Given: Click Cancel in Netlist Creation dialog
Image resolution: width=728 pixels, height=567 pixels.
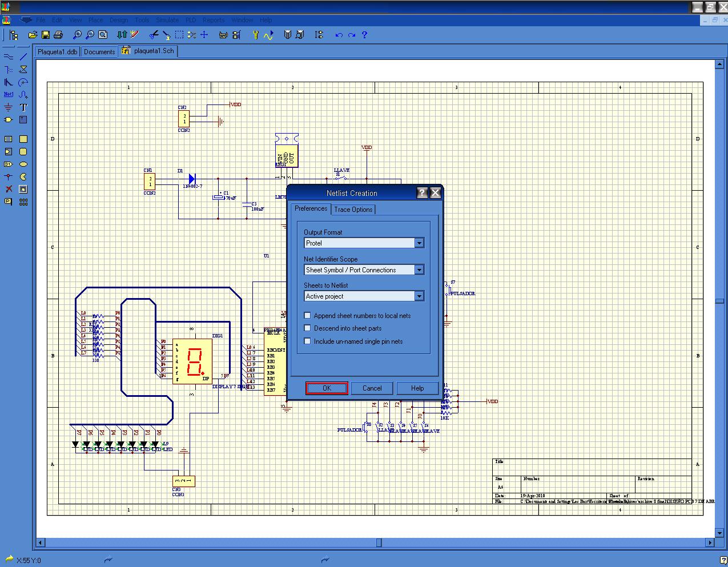Looking at the screenshot, I should click(372, 388).
